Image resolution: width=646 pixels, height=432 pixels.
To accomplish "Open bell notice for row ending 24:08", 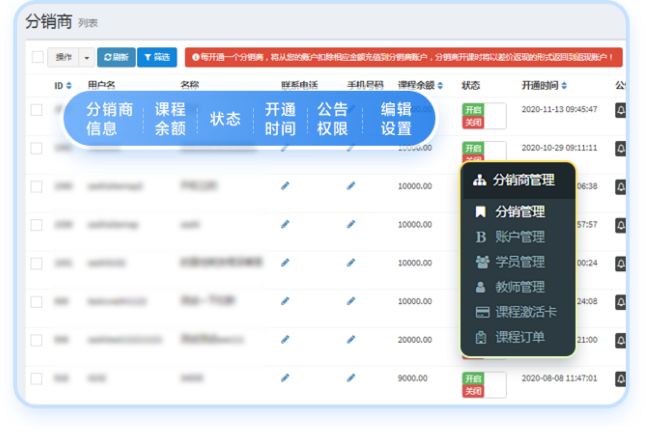I will [620, 302].
